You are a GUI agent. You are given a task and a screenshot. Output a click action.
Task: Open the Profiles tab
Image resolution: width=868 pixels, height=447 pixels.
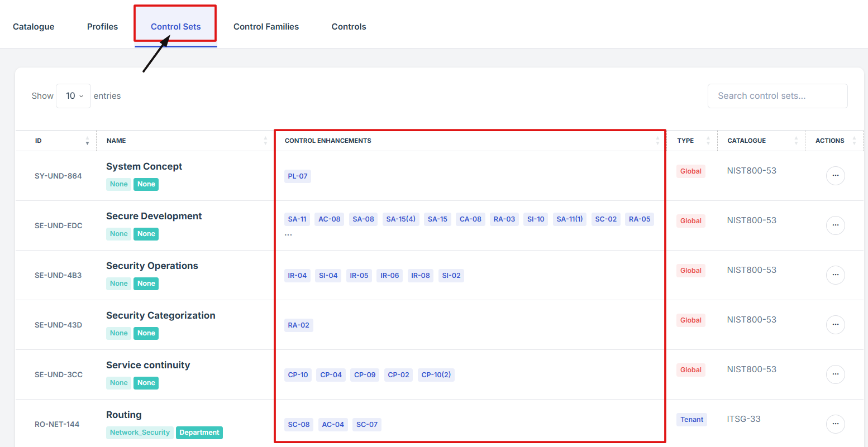point(102,27)
